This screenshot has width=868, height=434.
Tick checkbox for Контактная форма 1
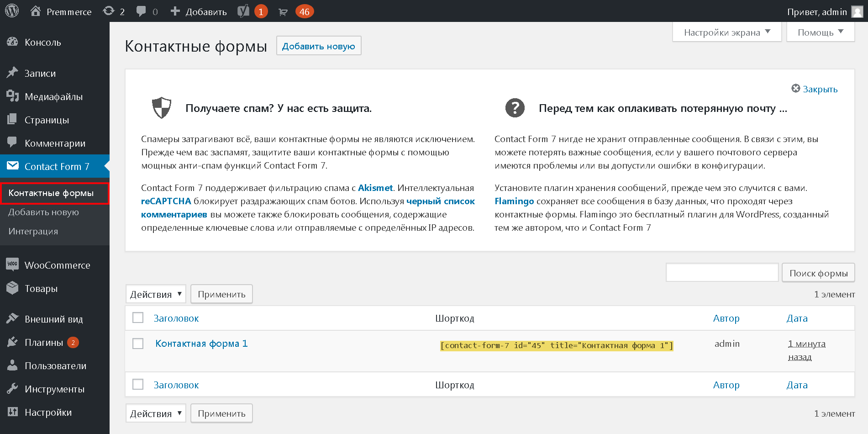click(138, 344)
